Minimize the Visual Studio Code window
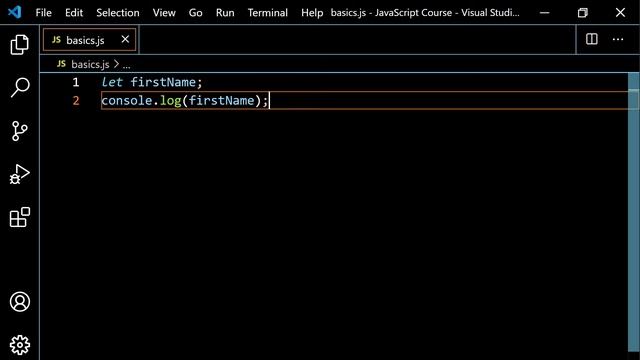Viewport: 640px width, 360px height. point(544,13)
